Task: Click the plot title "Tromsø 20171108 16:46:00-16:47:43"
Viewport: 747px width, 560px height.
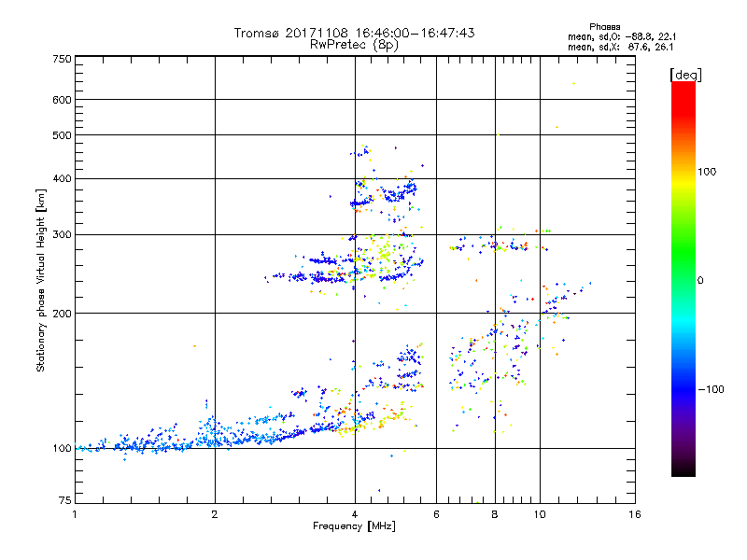Action: [x=354, y=33]
